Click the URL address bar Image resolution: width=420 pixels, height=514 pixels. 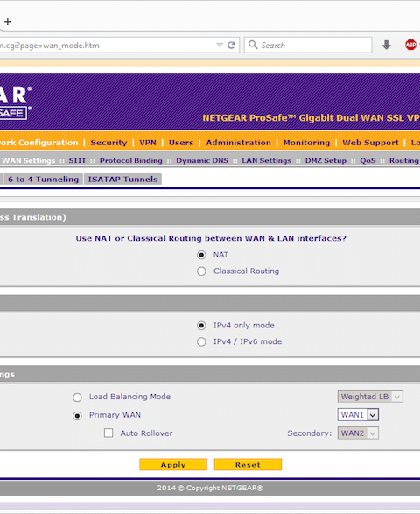pyautogui.click(x=119, y=46)
